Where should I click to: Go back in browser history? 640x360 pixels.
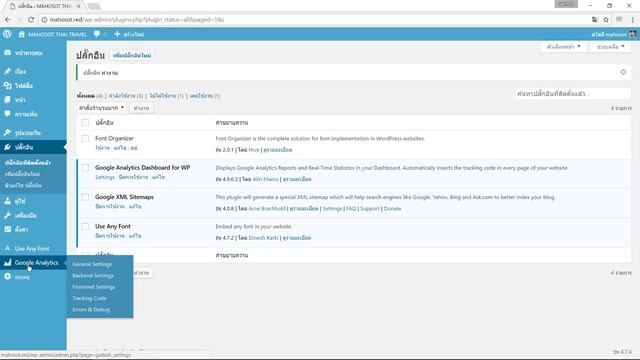point(8,19)
